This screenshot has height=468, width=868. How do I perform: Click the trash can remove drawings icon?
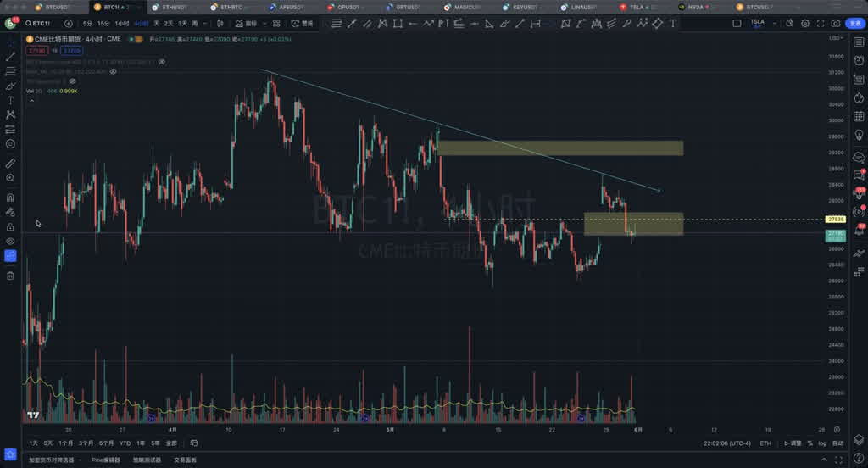[x=10, y=276]
